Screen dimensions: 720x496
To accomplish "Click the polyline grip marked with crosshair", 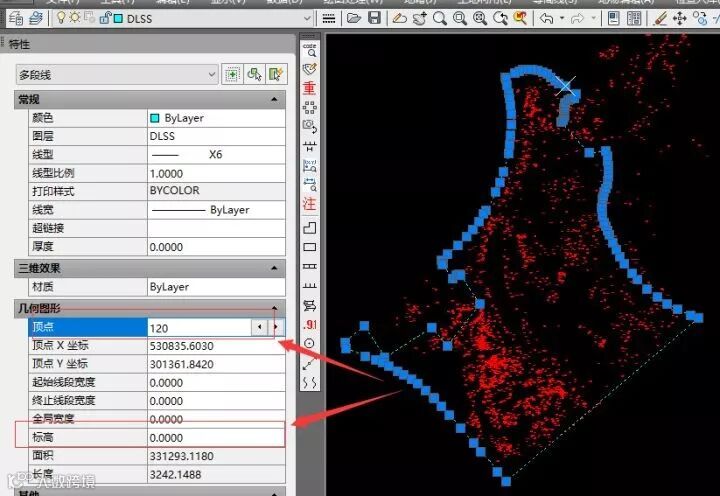I will (565, 87).
